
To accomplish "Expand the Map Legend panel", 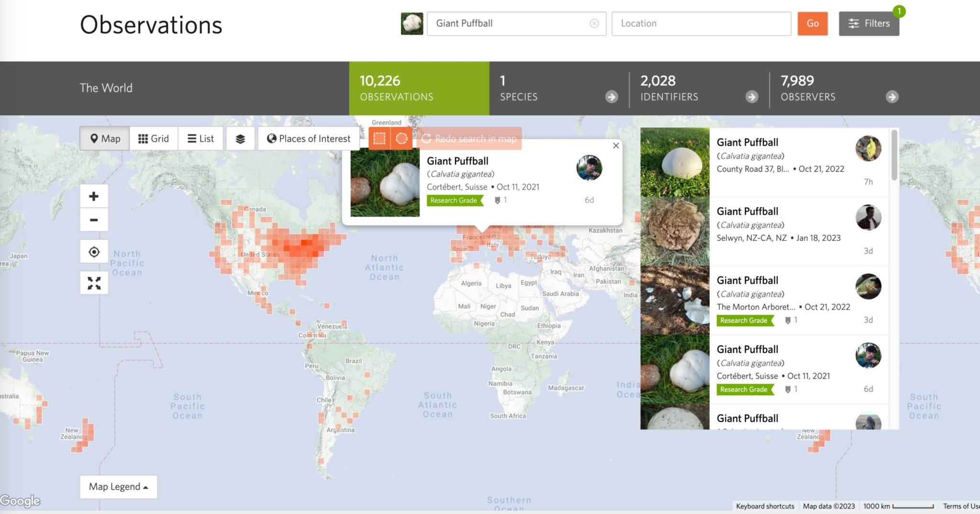I will pos(118,487).
